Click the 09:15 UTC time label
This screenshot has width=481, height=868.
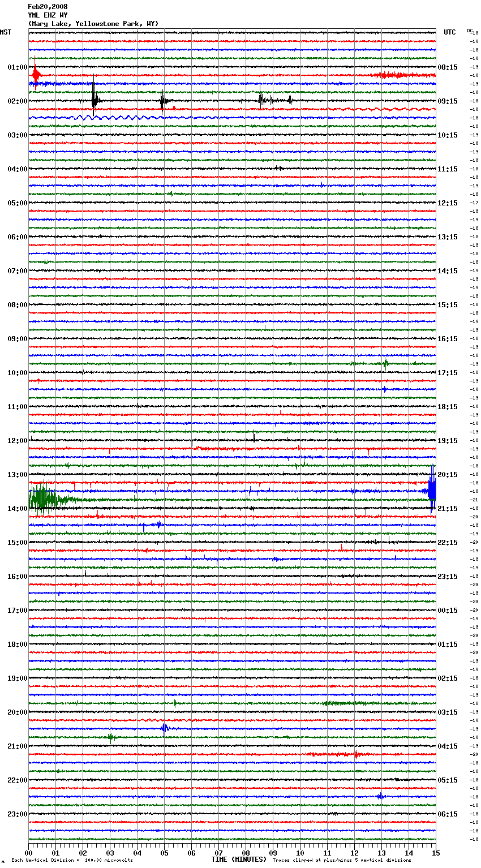448,101
